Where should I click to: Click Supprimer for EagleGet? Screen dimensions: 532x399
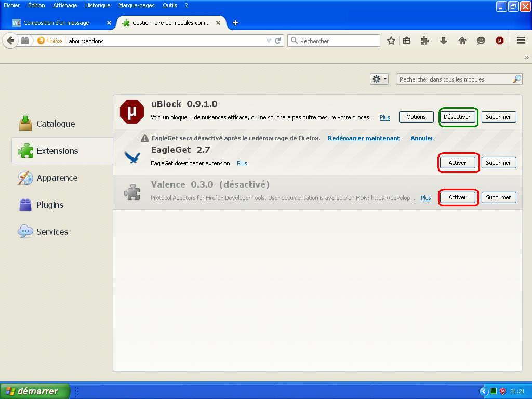(x=498, y=163)
